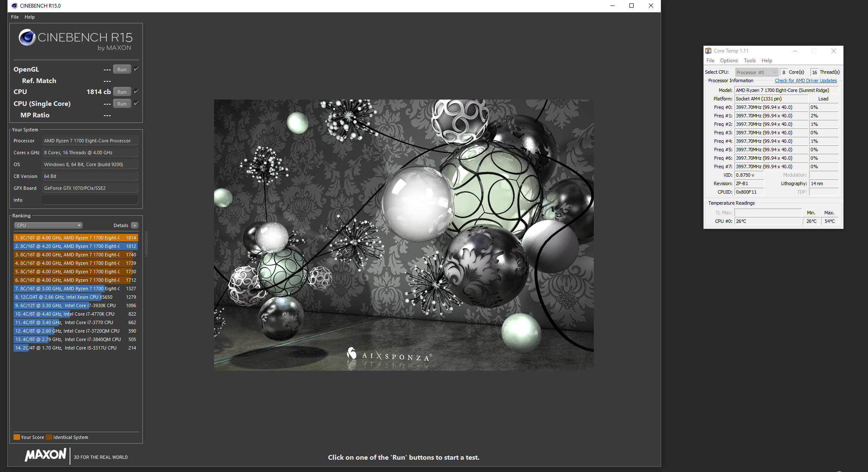868x472 pixels.
Task: Open the CPU ranking type dropdown
Action: pos(48,225)
